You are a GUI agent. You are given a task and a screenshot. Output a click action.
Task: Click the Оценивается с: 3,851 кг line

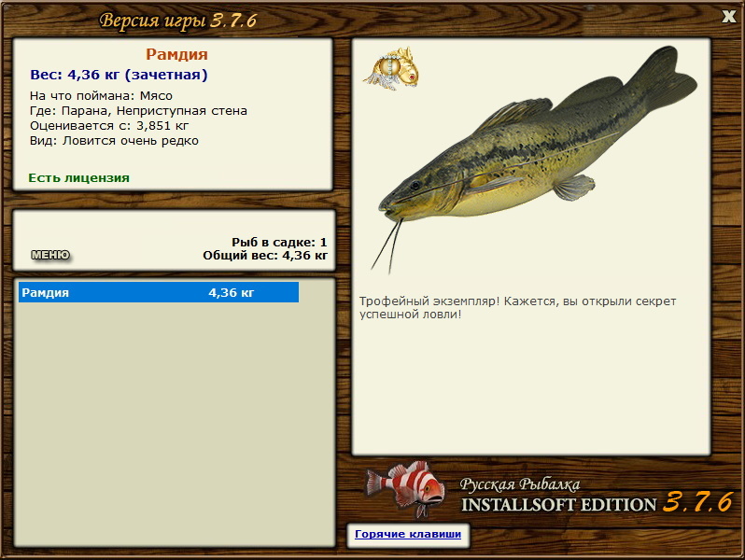coord(109,126)
